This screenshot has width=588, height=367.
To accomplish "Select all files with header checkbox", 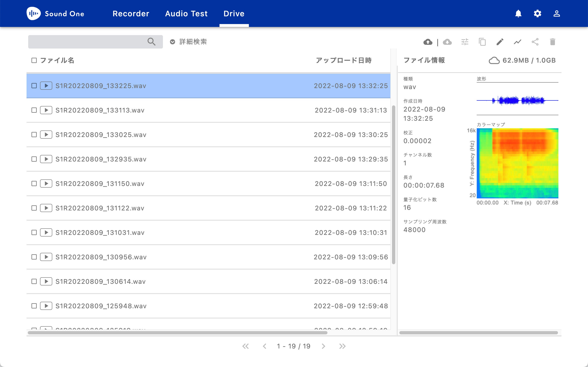I will [34, 60].
